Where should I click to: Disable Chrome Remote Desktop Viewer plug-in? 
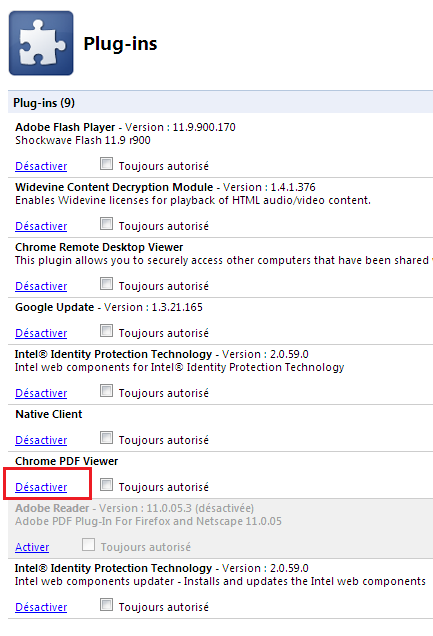point(41,286)
